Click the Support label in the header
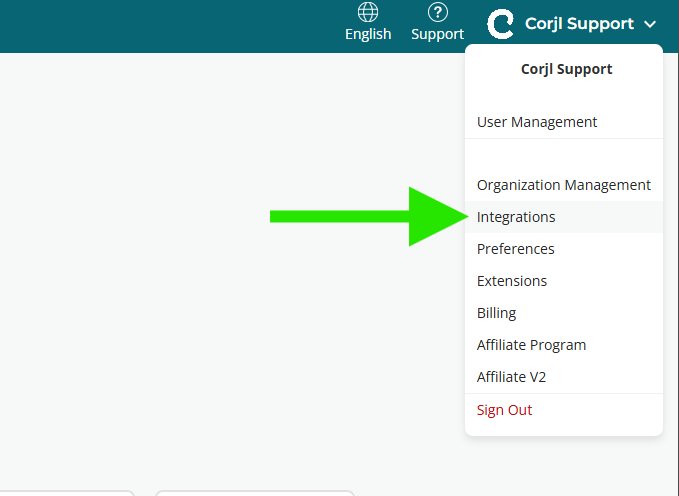The image size is (679, 496). (x=437, y=34)
